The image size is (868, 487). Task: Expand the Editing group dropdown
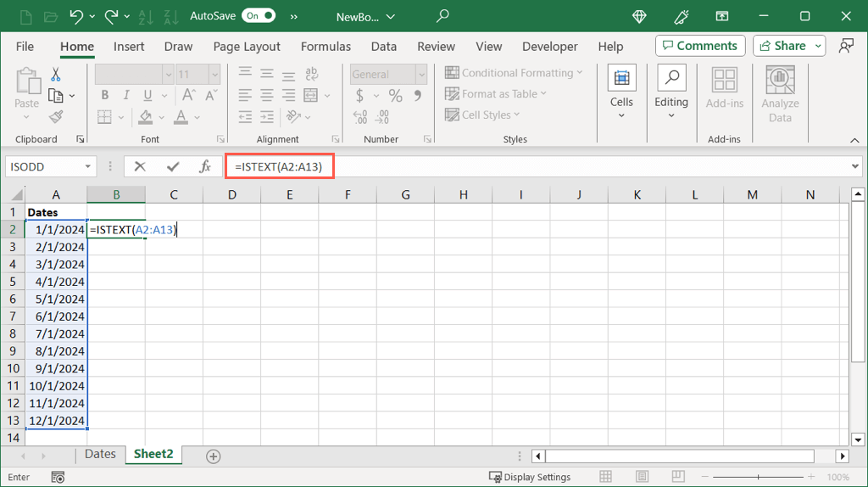(x=670, y=93)
